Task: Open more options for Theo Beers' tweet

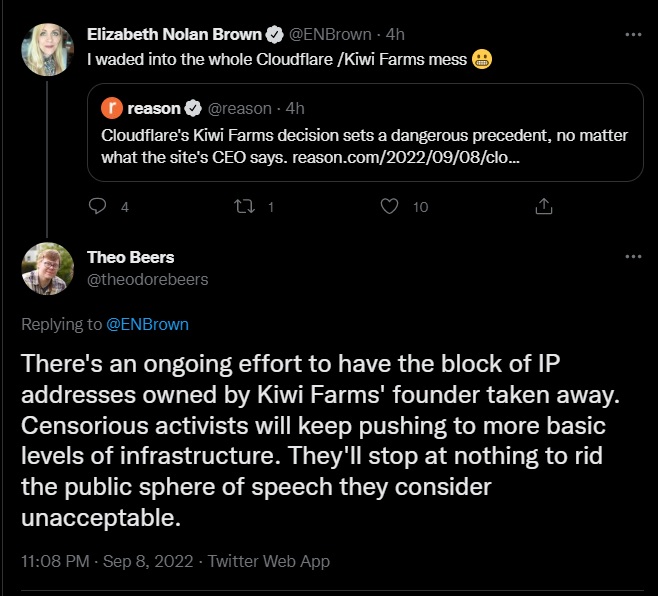Action: (x=632, y=256)
